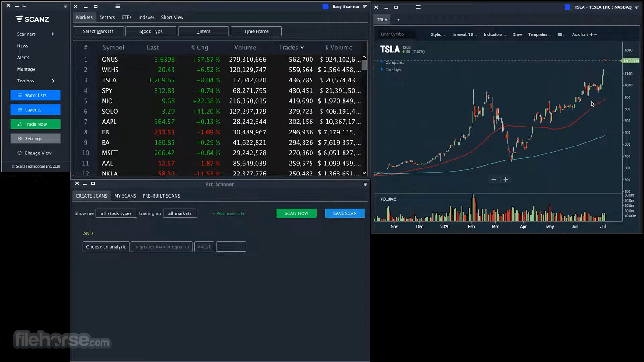Expand the Scanners submenu in sidebar

pyautogui.click(x=53, y=34)
